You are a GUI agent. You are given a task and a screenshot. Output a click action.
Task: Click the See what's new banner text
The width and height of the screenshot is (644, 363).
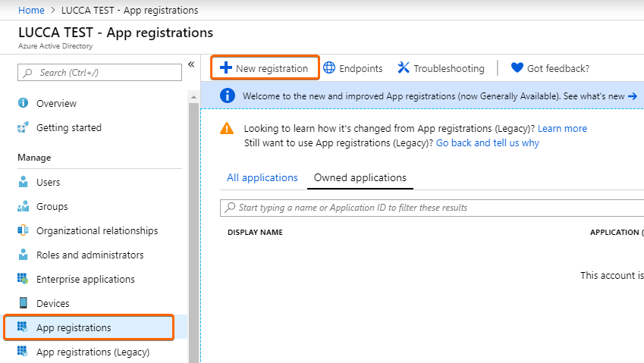point(593,96)
